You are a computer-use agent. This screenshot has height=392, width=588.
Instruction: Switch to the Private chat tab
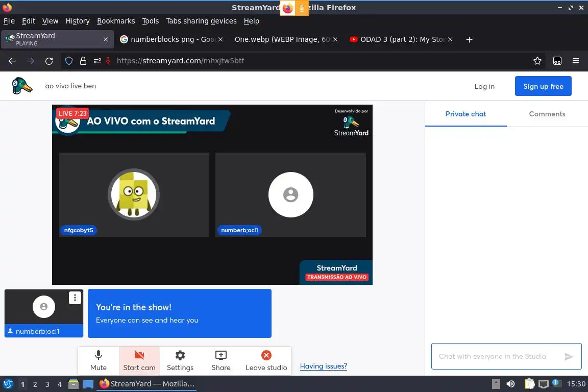(465, 114)
